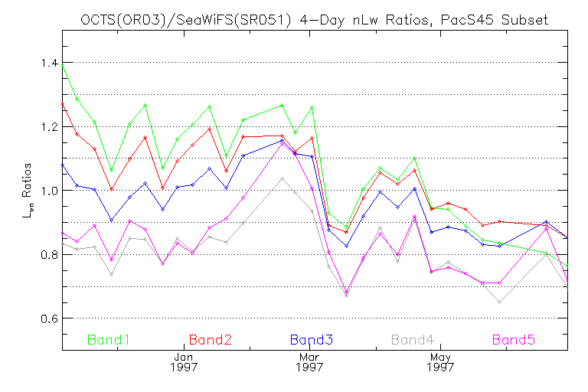Click the Lwn Ratios y-axis title

tap(28, 191)
